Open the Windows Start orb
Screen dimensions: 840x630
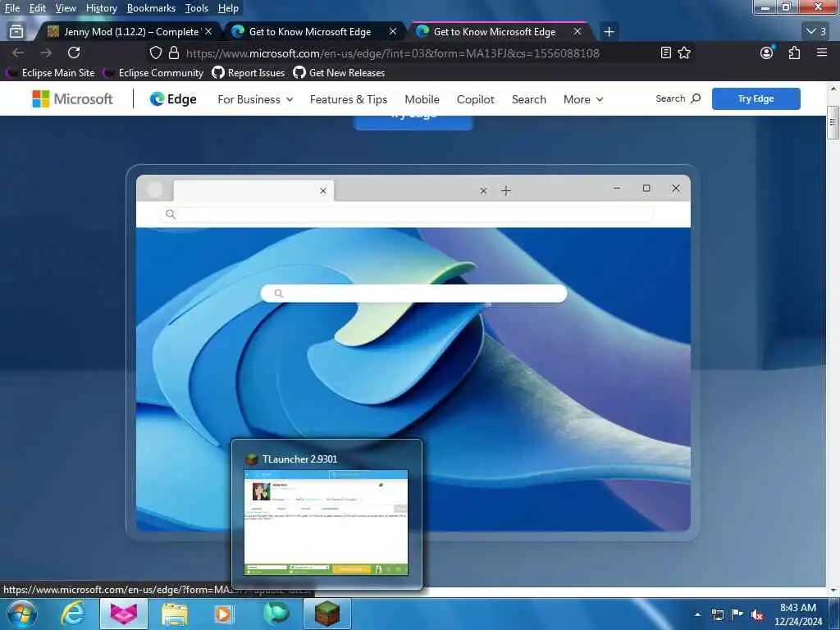pyautogui.click(x=21, y=614)
